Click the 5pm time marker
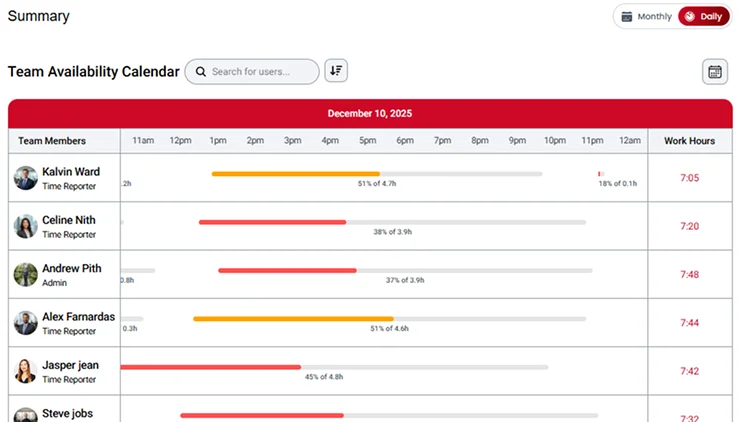Image resolution: width=740 pixels, height=422 pixels. 368,141
